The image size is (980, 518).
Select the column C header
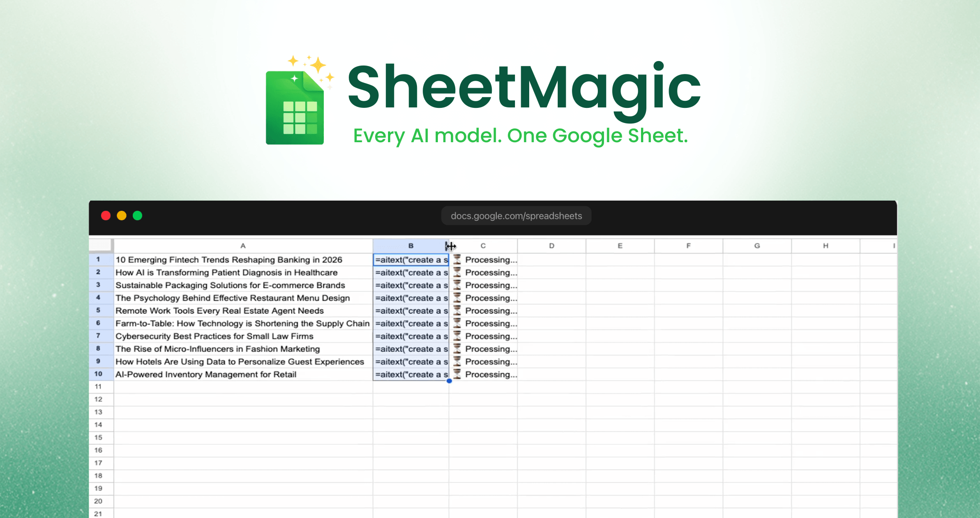[x=483, y=246]
